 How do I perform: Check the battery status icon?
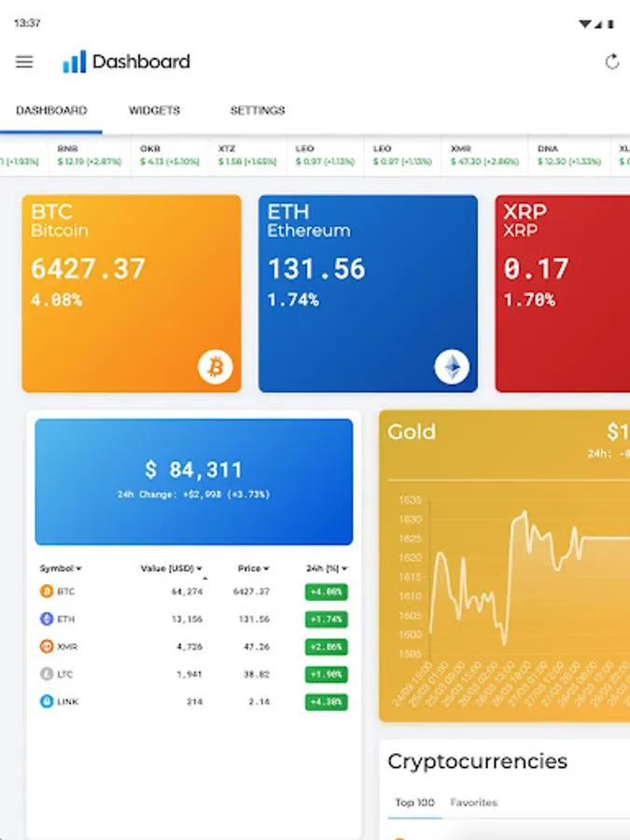610,23
